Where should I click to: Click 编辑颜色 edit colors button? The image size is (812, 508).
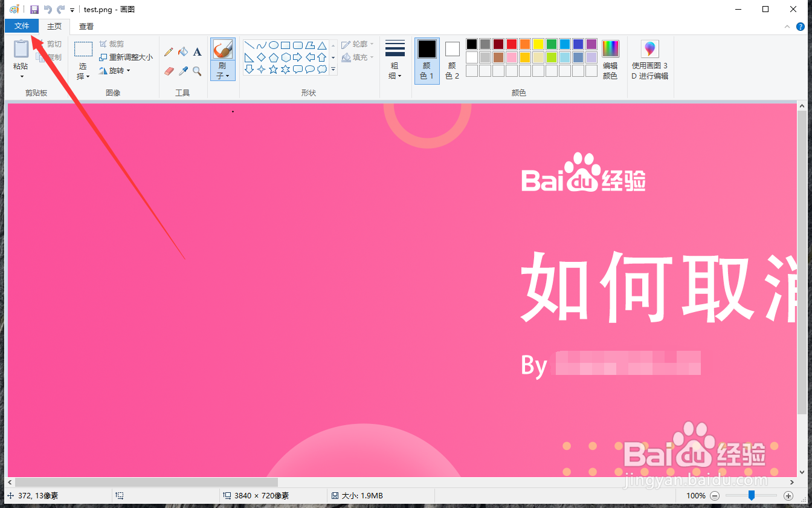(x=610, y=60)
